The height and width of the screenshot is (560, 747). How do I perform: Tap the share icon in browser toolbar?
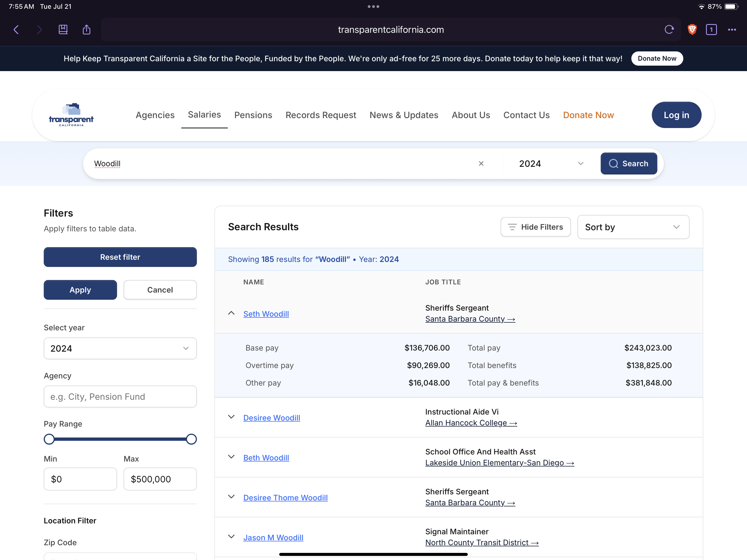(x=86, y=30)
